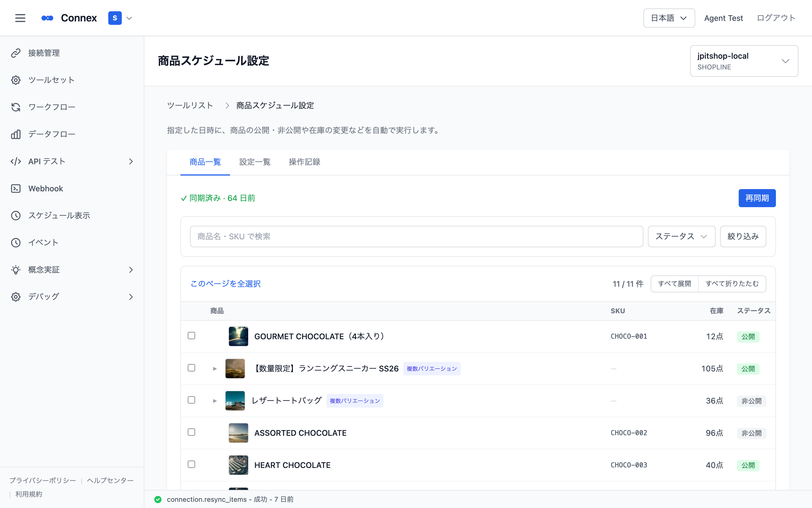The image size is (812, 508).
Task: Click the デバッグ gear icon
Action: click(x=16, y=297)
